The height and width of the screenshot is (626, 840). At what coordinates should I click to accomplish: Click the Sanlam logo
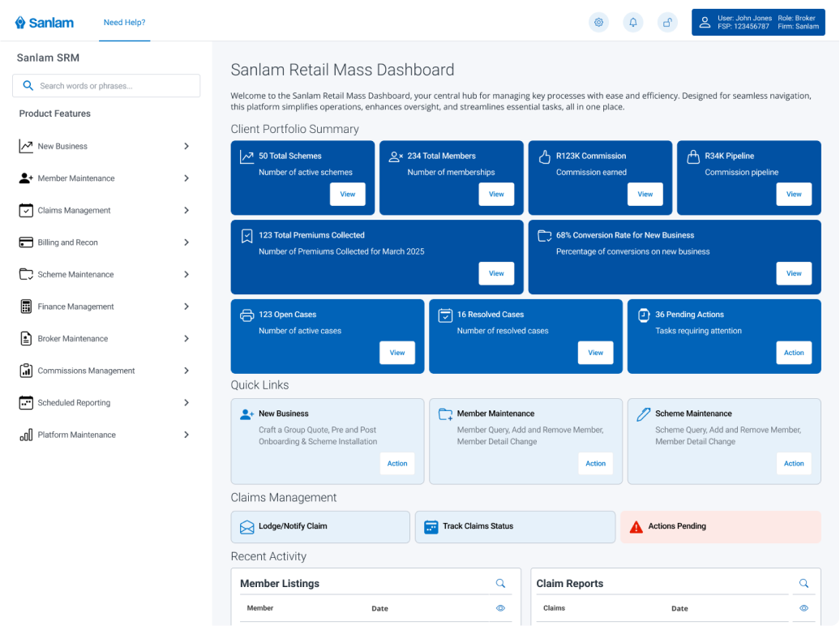[x=45, y=23]
